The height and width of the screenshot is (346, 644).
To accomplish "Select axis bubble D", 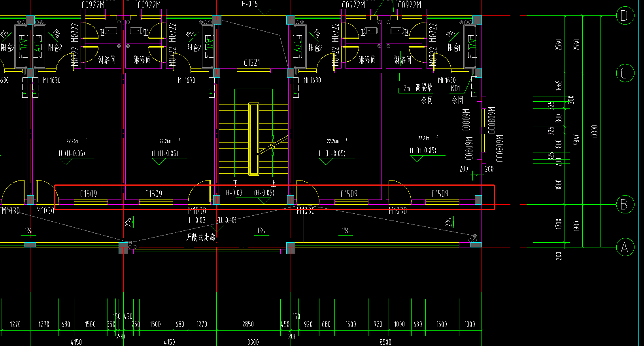I will pyautogui.click(x=625, y=16).
